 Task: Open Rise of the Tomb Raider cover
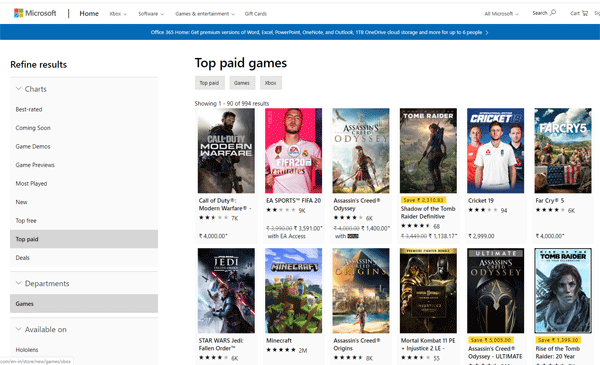[x=563, y=290]
